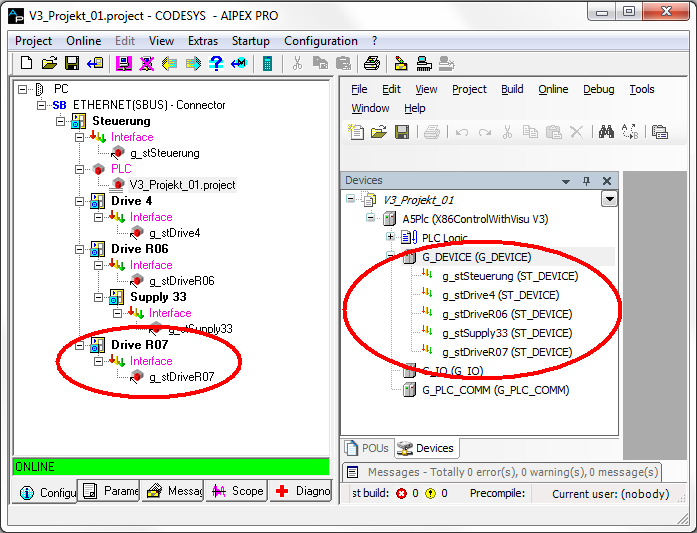Select A5Plc (X86ControlWithVisu V3) device

pyautogui.click(x=475, y=219)
